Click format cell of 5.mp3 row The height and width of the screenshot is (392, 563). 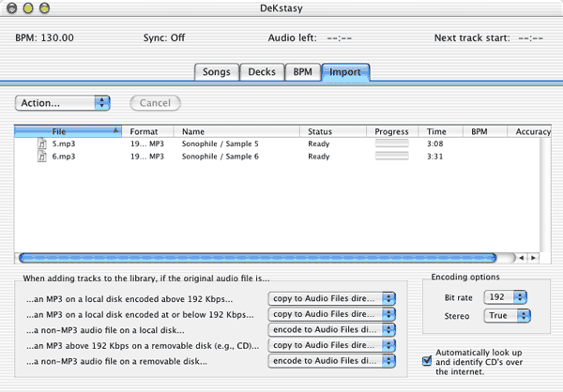click(x=147, y=143)
